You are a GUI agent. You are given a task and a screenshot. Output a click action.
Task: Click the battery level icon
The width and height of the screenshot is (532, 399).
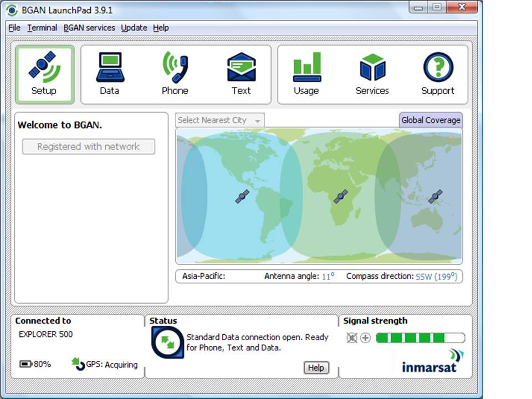[26, 364]
